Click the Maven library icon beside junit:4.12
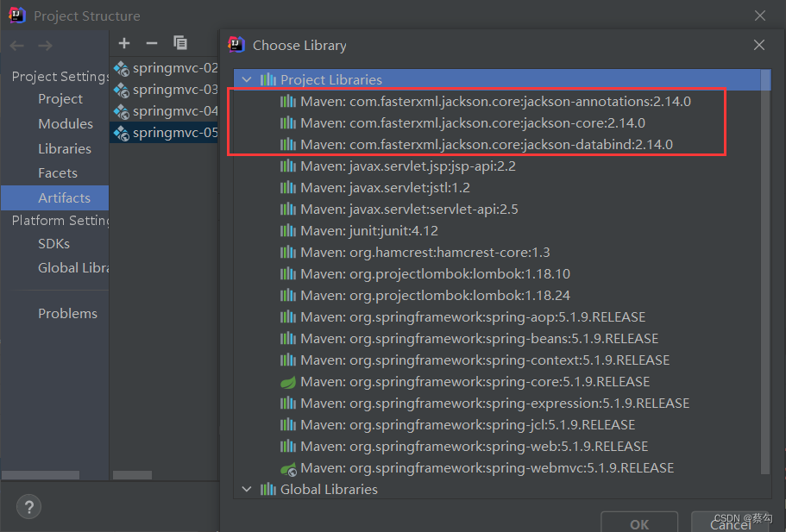The image size is (786, 532). point(288,230)
